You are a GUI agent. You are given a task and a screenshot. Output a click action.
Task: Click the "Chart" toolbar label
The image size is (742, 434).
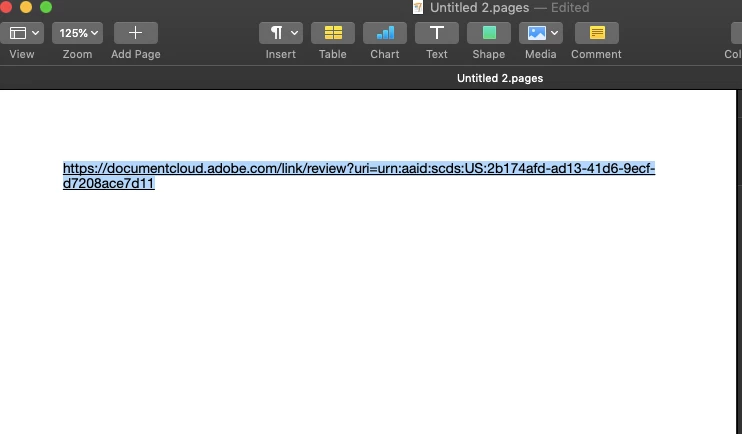pyautogui.click(x=385, y=54)
